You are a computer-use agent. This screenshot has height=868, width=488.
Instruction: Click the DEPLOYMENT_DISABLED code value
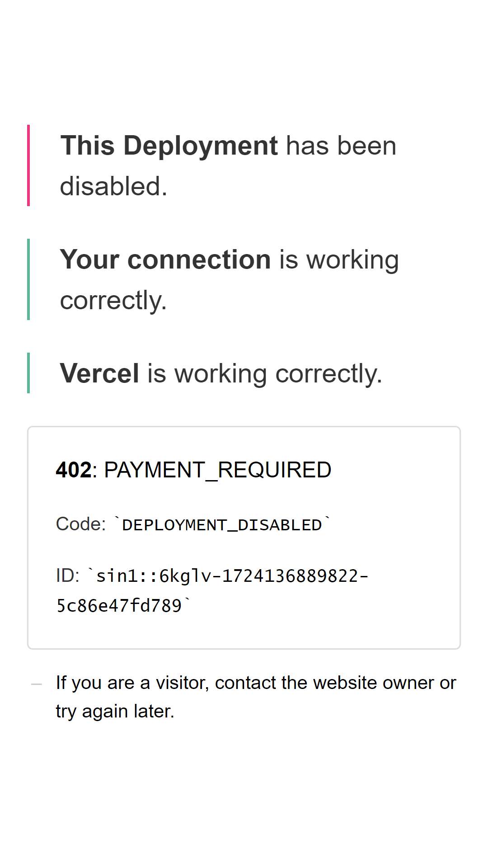click(222, 525)
